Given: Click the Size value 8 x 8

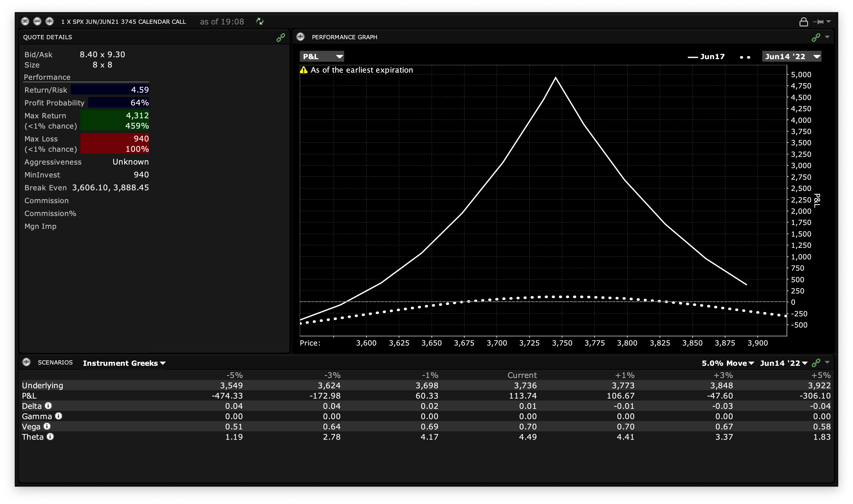Looking at the screenshot, I should point(102,65).
